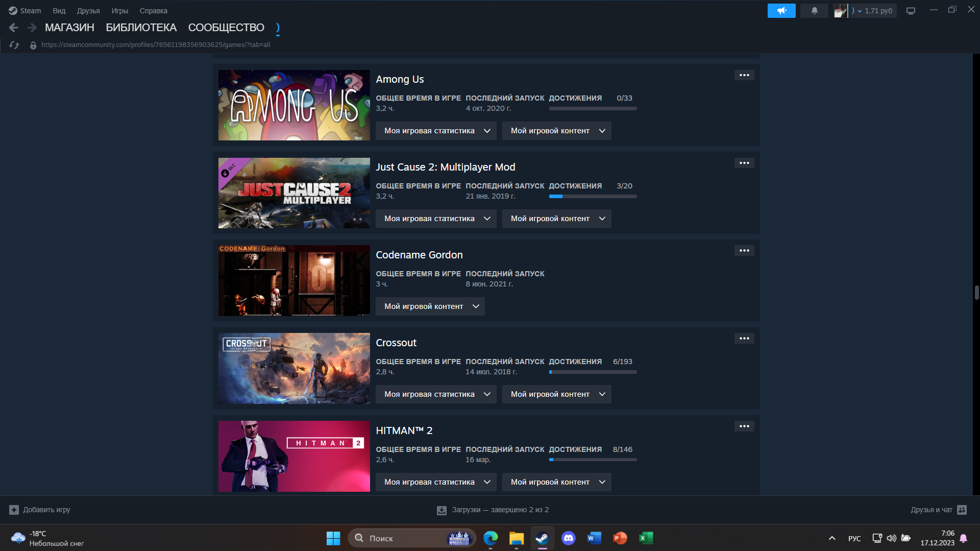Open Excel from taskbar
This screenshot has width=980, height=551.
(646, 538)
